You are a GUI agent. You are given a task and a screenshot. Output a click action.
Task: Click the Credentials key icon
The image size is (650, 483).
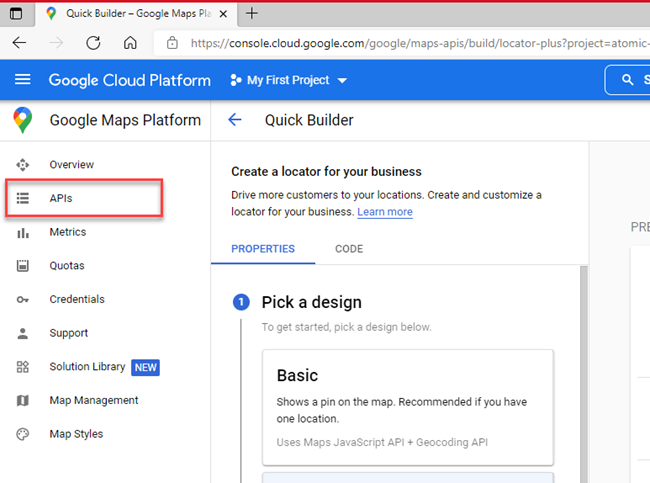pyautogui.click(x=23, y=299)
